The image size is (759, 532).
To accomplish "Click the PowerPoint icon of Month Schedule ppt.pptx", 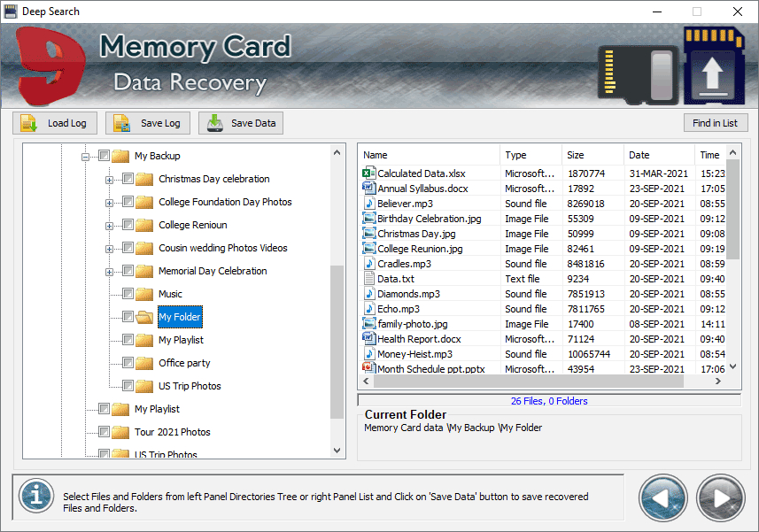I will point(368,367).
